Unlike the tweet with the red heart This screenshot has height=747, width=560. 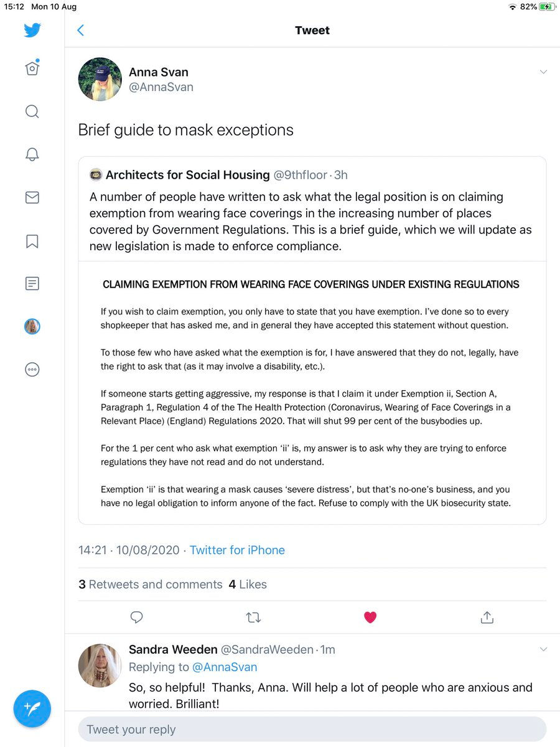pos(370,617)
